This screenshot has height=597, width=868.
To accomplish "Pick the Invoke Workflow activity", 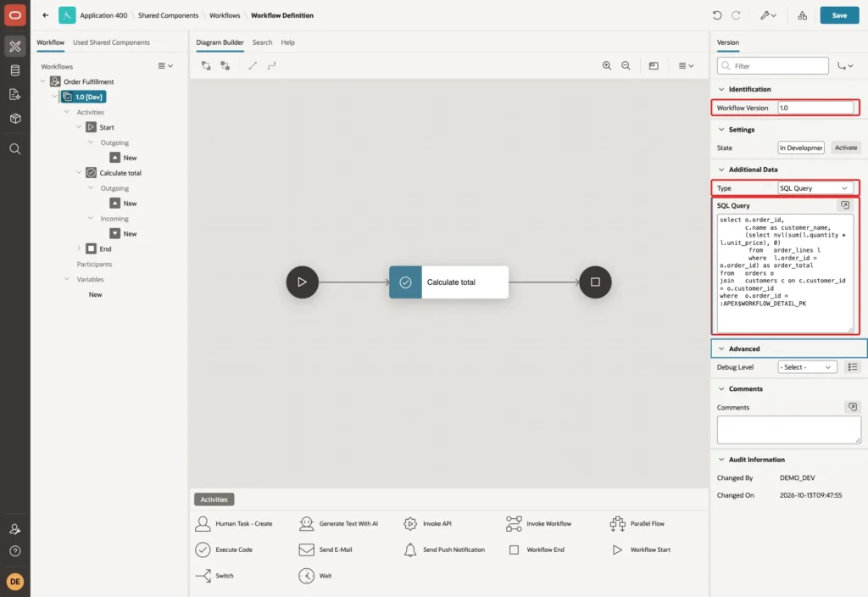I will coord(538,523).
